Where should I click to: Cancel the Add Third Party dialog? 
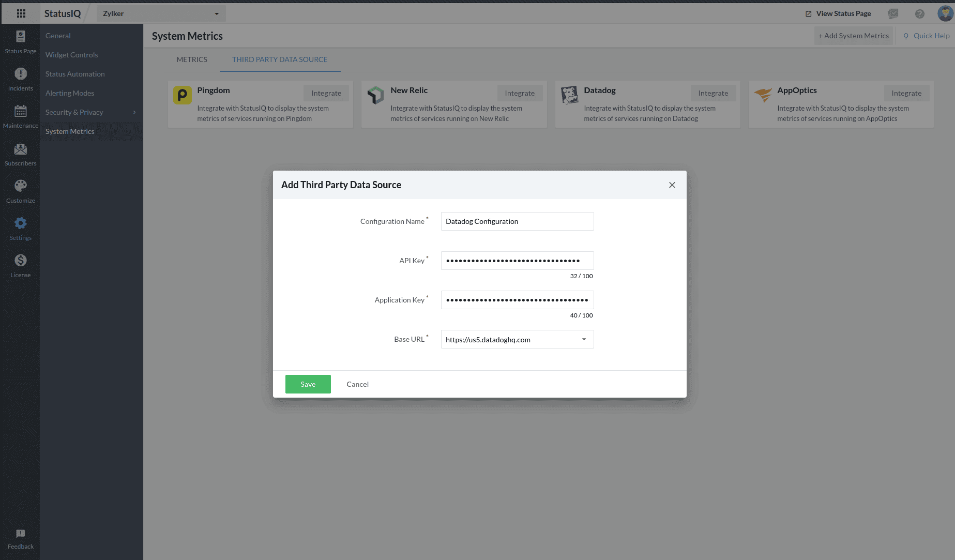click(357, 384)
